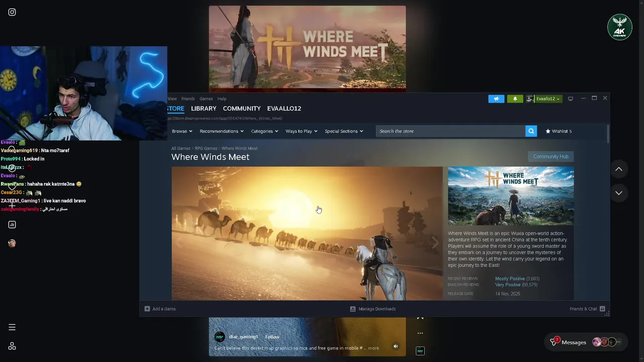Image resolution: width=644 pixels, height=362 pixels.
Task: Open Instagram profile avatar in sidebar
Action: pos(12,243)
